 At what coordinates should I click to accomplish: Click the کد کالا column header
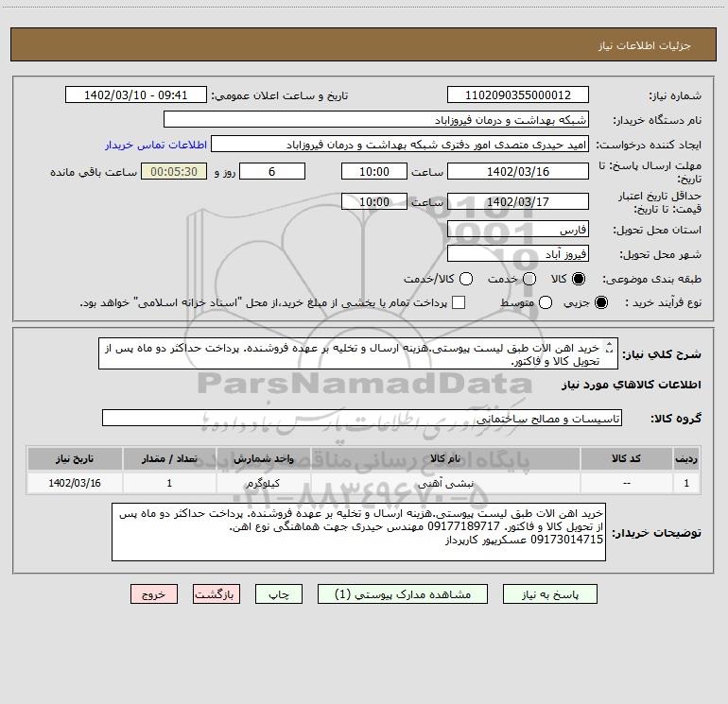[626, 459]
